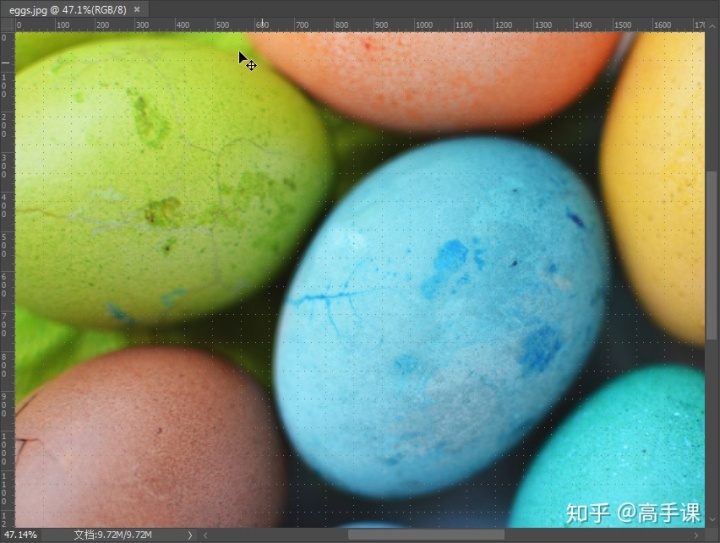Open the status bar info arrow menu
720x543 pixels.
190,535
